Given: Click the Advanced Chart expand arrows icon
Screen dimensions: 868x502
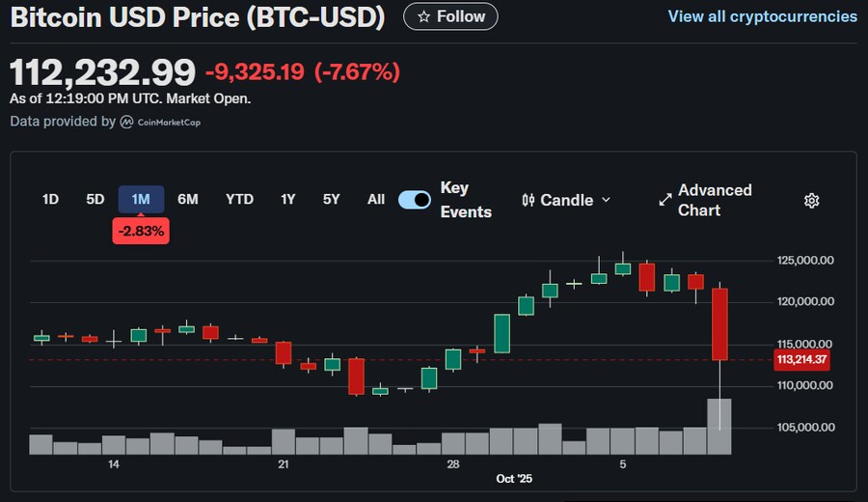Looking at the screenshot, I should tap(665, 200).
